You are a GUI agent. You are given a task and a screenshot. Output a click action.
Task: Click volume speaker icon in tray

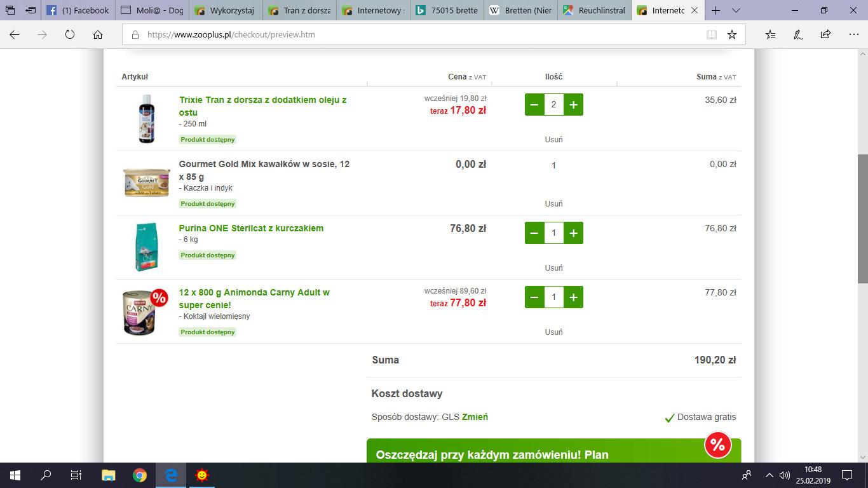tap(785, 475)
